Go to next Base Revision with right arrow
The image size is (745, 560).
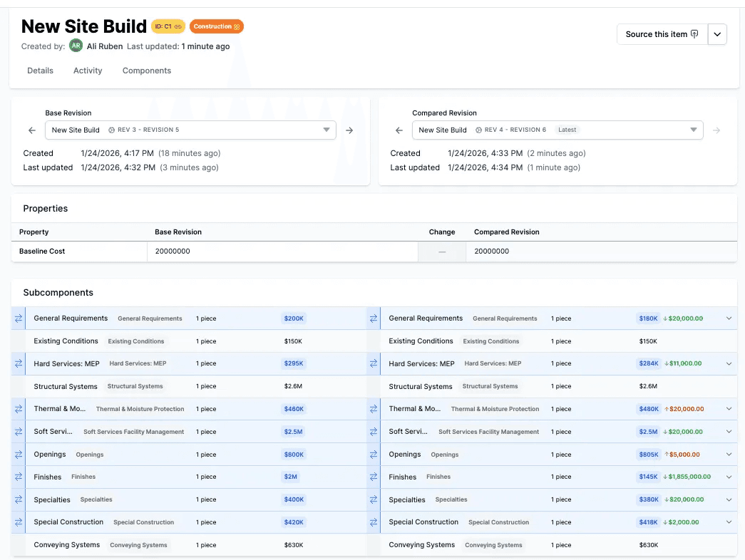click(x=349, y=130)
